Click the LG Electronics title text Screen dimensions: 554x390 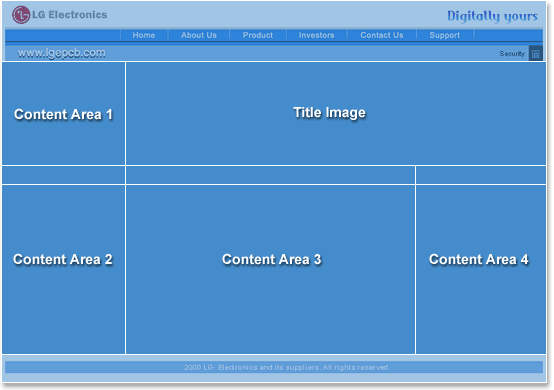[x=70, y=15]
